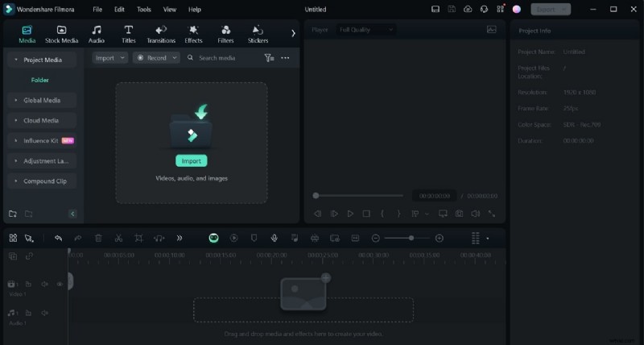Add a marker with the shield icon

point(254,238)
